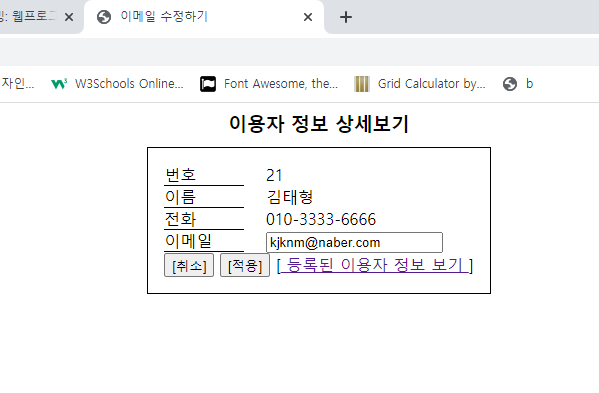Click the Grid Calculator striped icon
The height and width of the screenshot is (393, 599).
tap(361, 84)
